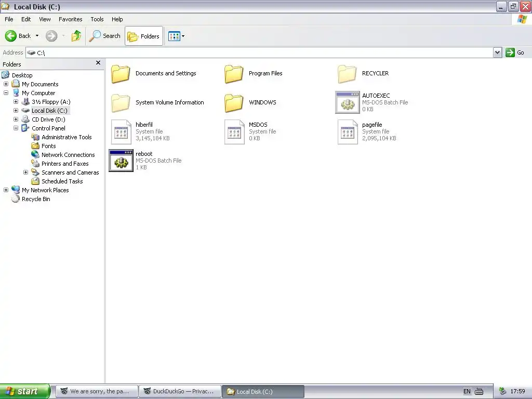The height and width of the screenshot is (399, 532).
Task: Open the address bar dropdown
Action: 497,52
